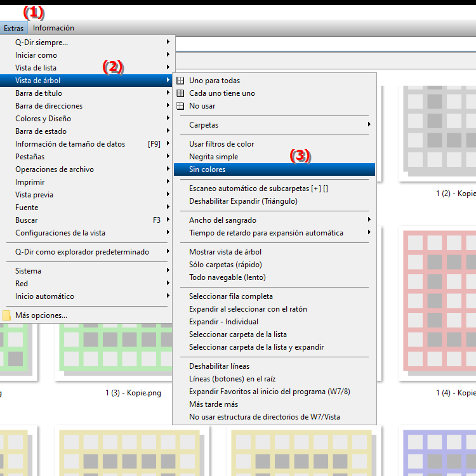Click the Más tarde más entry

[x=274, y=404]
